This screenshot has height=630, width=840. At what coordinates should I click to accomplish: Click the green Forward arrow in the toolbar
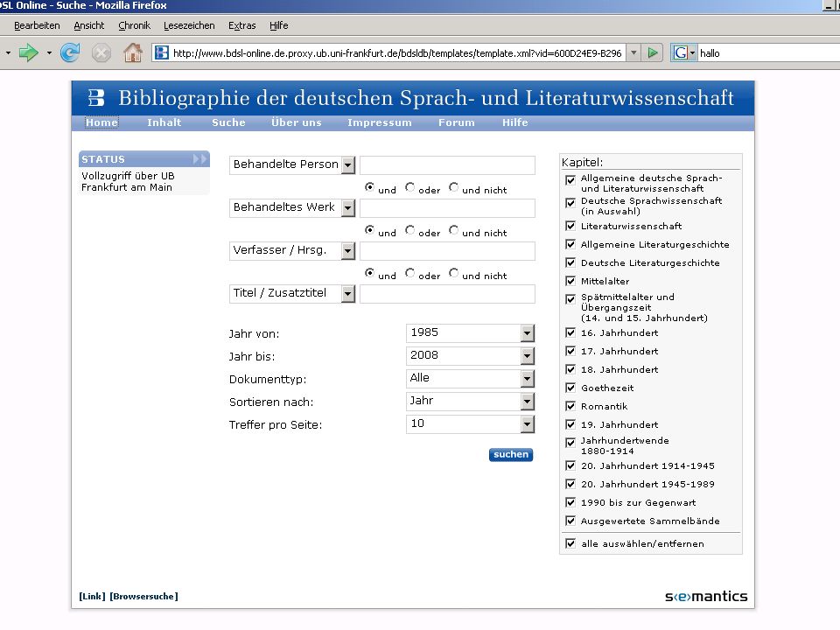point(28,52)
